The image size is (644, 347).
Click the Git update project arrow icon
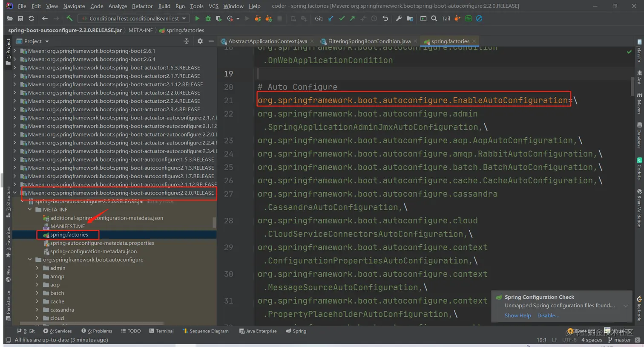click(x=331, y=18)
